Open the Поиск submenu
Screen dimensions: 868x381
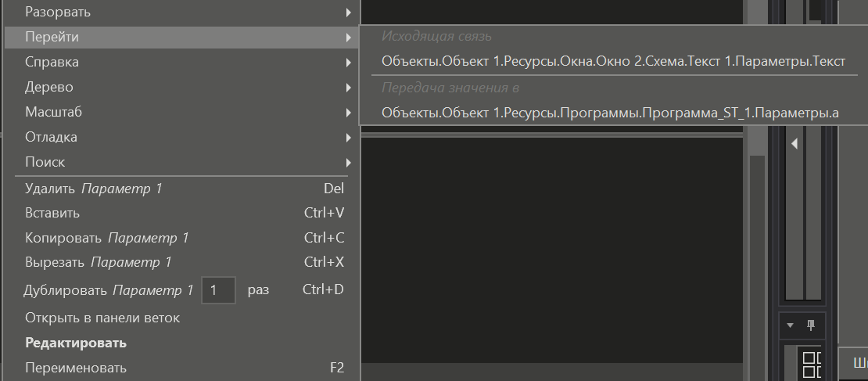tap(182, 162)
